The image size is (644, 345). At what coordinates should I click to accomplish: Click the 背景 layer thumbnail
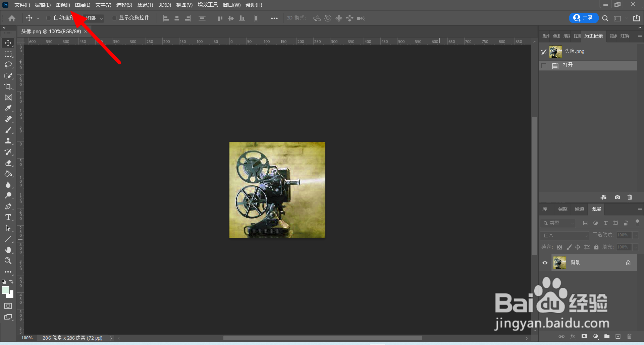point(559,263)
